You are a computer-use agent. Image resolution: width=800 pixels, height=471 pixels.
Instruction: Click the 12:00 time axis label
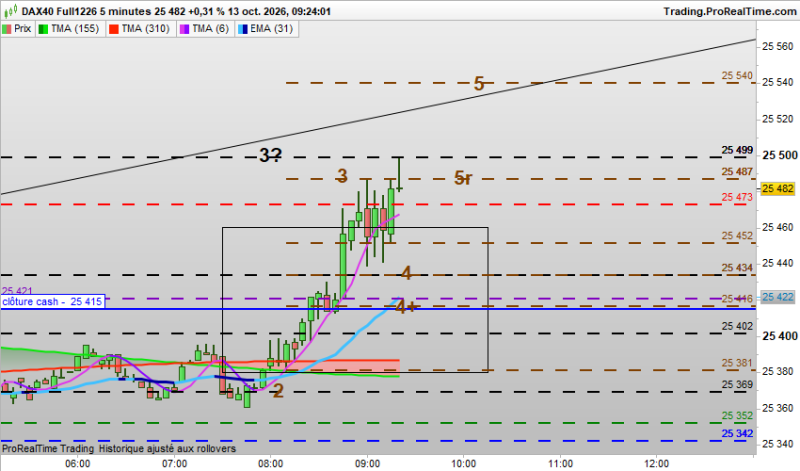[x=657, y=464]
